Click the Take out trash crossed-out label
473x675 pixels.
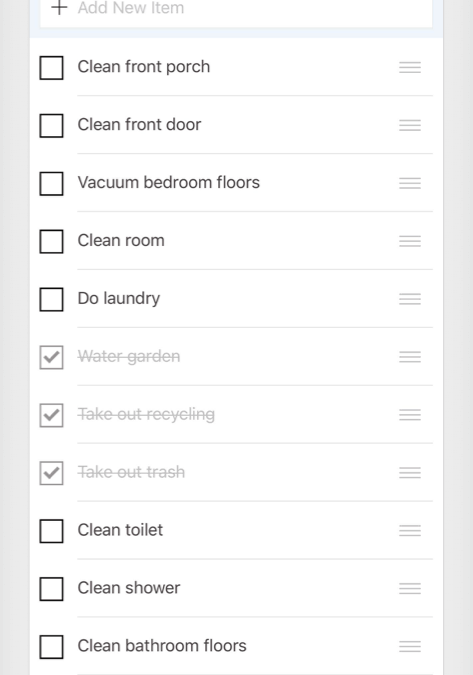point(131,472)
